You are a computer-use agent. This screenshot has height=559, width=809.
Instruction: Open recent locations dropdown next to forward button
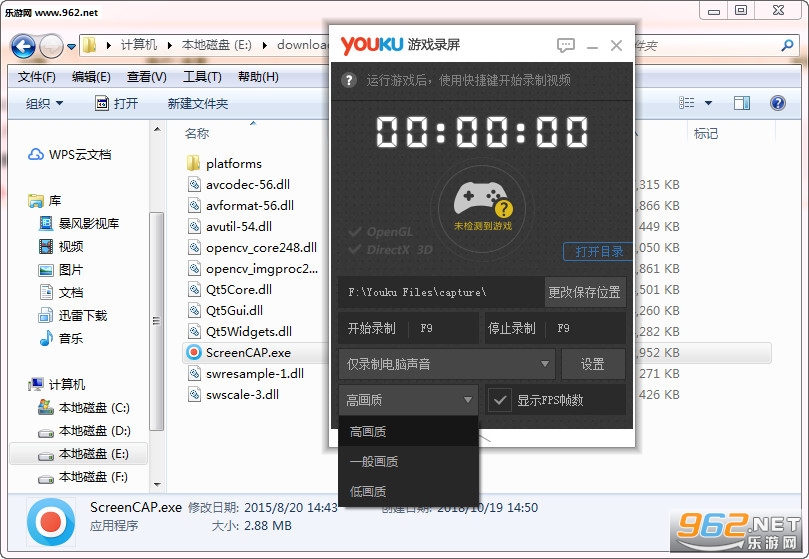pos(72,46)
